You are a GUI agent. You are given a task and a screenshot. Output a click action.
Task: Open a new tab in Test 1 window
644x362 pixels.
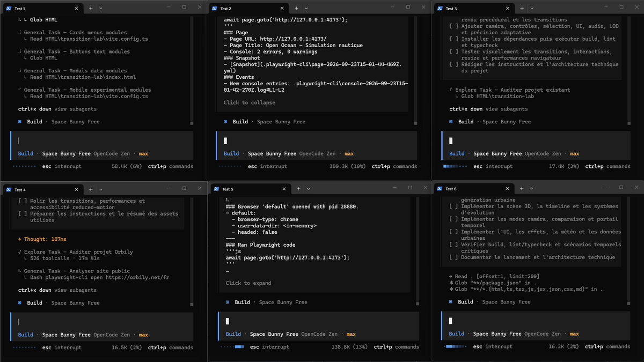tap(91, 9)
